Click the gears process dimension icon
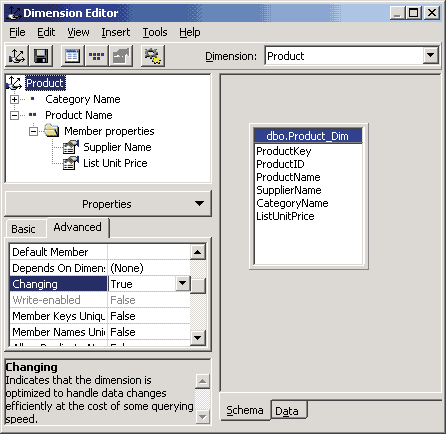The image size is (446, 434). coord(153,56)
